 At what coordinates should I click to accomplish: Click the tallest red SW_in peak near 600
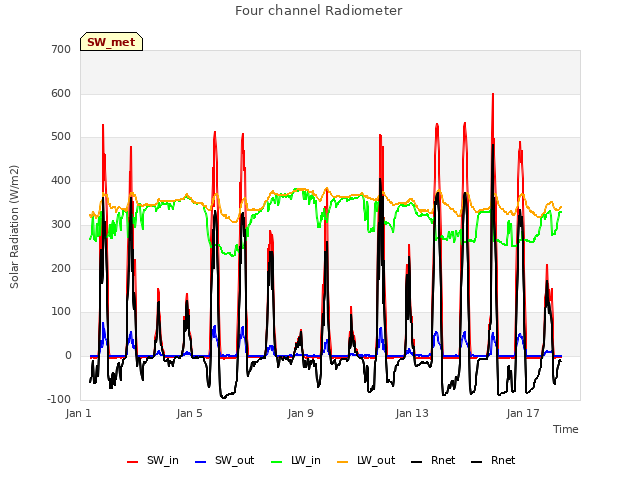pyautogui.click(x=493, y=96)
